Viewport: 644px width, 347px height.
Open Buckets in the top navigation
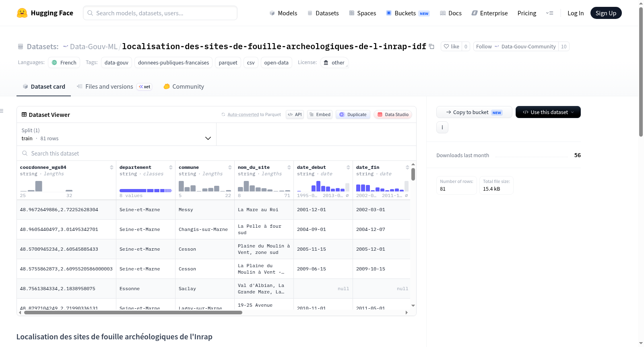point(408,13)
